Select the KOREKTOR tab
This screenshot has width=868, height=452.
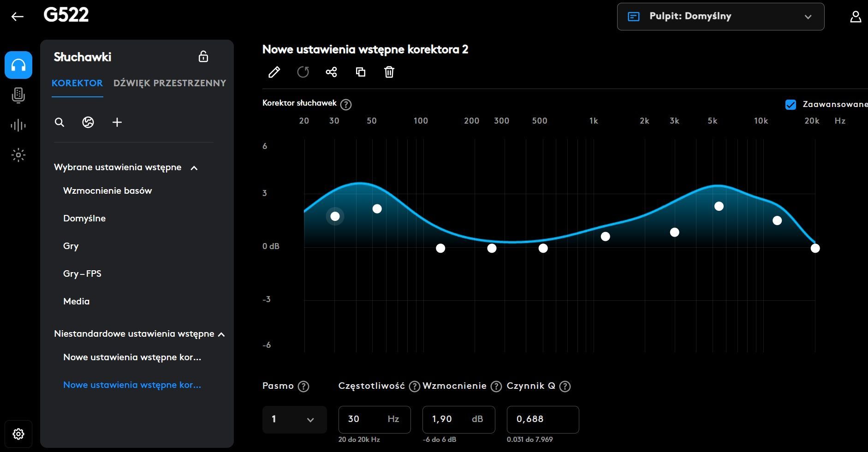(77, 83)
